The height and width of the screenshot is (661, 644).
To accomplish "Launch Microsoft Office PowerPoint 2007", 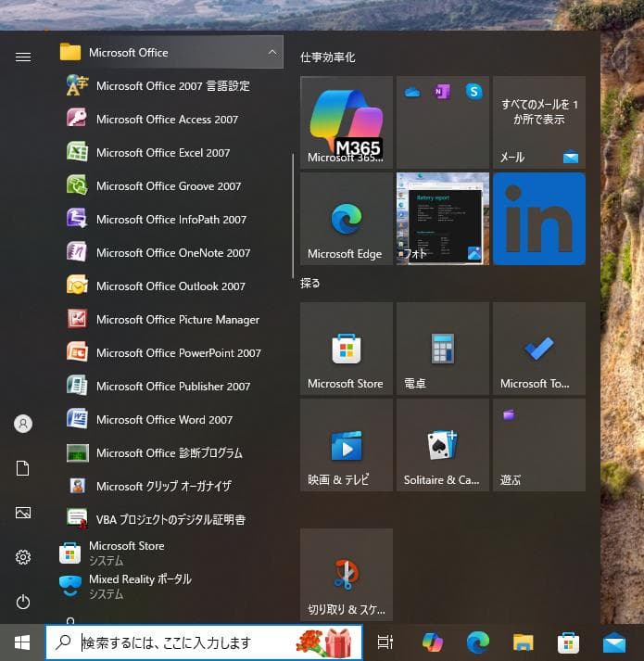I will point(170,352).
